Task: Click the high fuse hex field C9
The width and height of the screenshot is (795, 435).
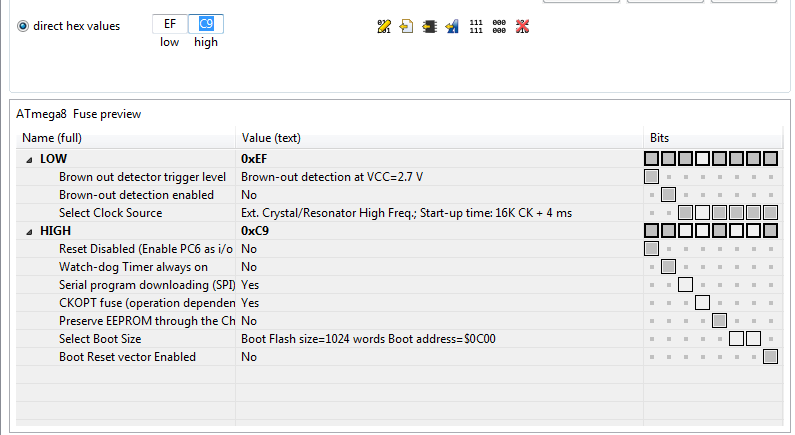Action: coord(206,24)
